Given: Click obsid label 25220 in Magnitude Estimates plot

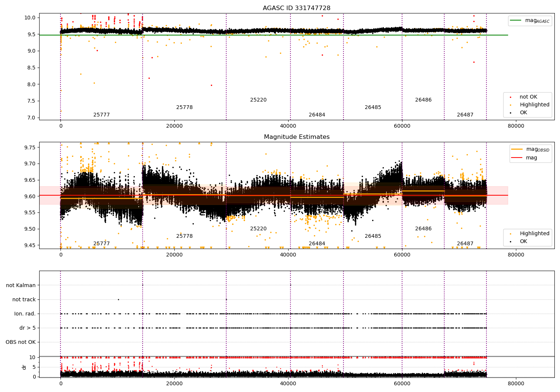Looking at the screenshot, I should [x=258, y=229].
